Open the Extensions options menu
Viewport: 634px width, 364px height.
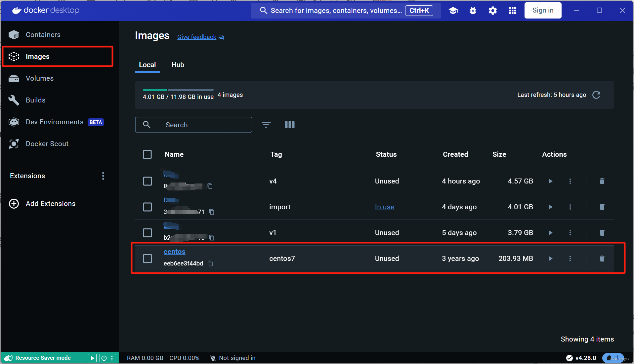103,176
